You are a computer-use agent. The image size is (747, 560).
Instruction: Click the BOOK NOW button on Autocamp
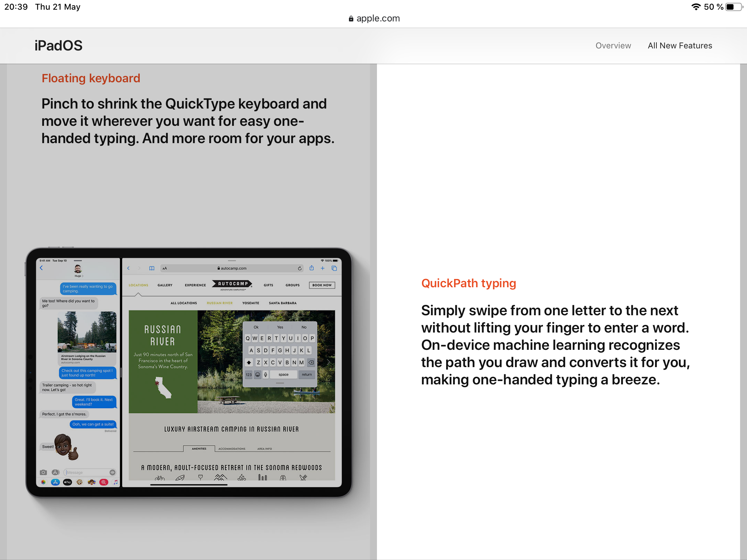(322, 285)
